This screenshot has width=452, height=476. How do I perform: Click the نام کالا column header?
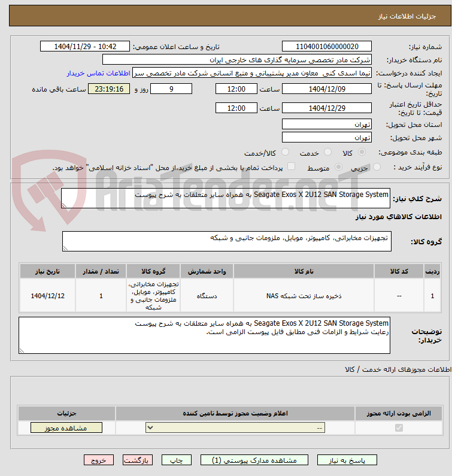(x=304, y=271)
